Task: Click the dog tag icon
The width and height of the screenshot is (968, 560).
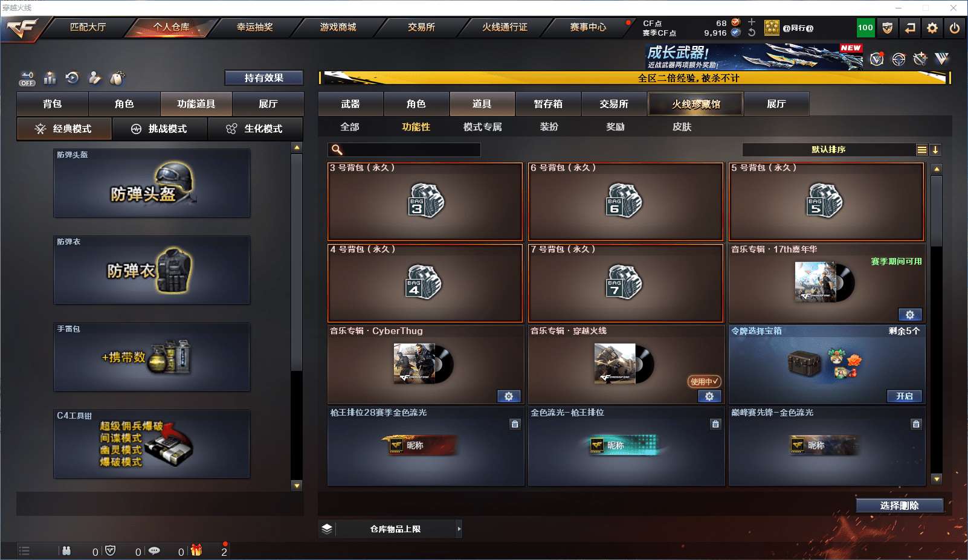Action: [117, 77]
